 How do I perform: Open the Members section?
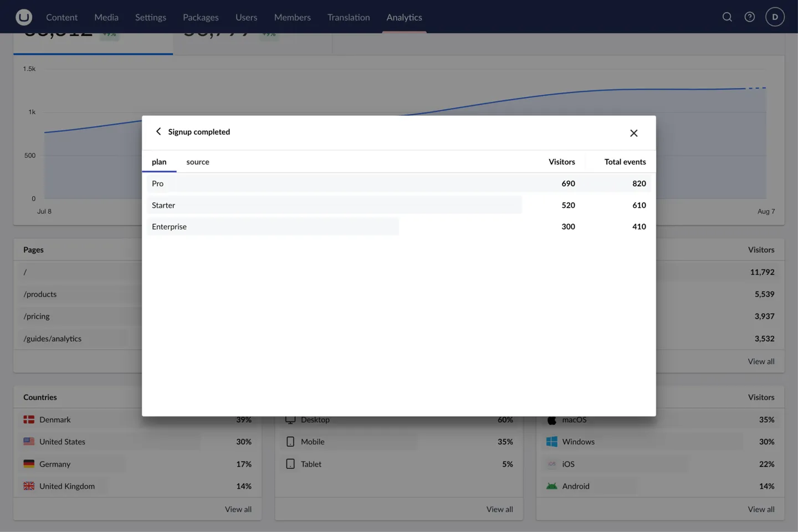click(292, 17)
